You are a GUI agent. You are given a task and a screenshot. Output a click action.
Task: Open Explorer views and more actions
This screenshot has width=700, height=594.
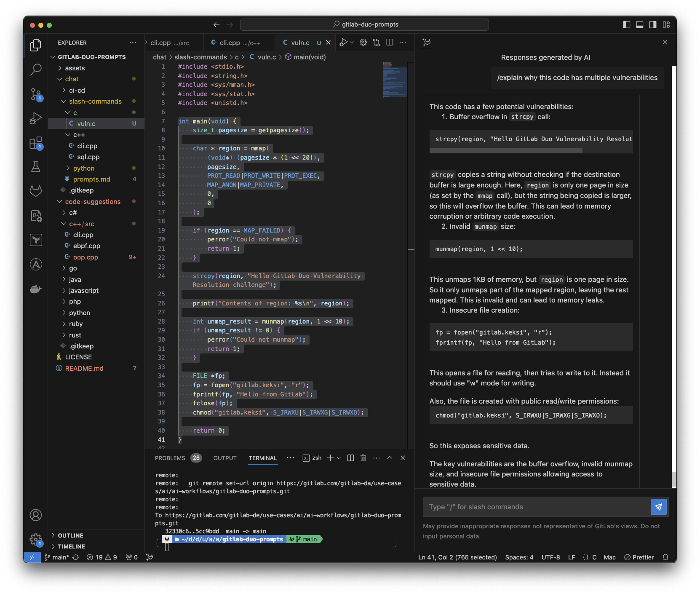click(133, 43)
